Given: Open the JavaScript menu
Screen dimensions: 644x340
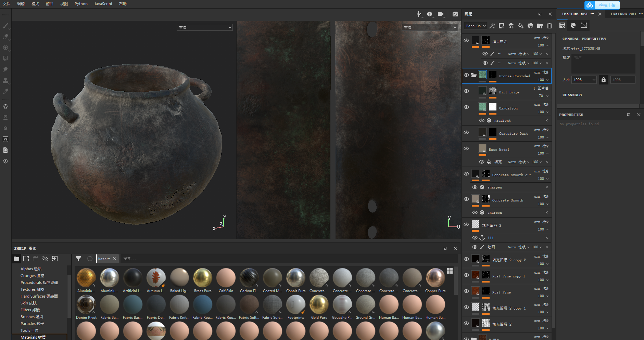Looking at the screenshot, I should click(x=103, y=4).
